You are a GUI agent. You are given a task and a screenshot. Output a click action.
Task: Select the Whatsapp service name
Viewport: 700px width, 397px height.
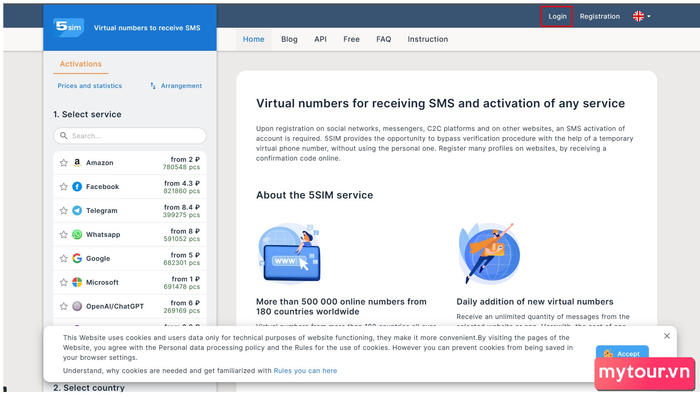point(103,234)
